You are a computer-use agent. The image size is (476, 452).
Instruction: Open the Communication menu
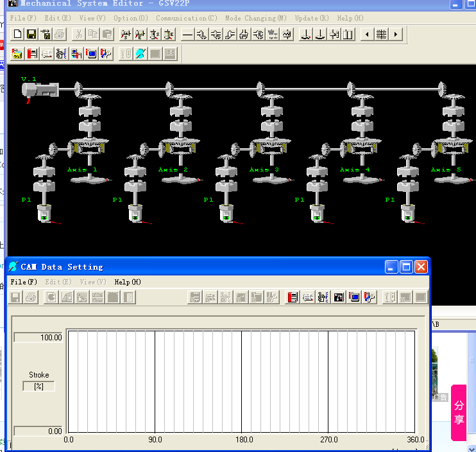click(186, 18)
